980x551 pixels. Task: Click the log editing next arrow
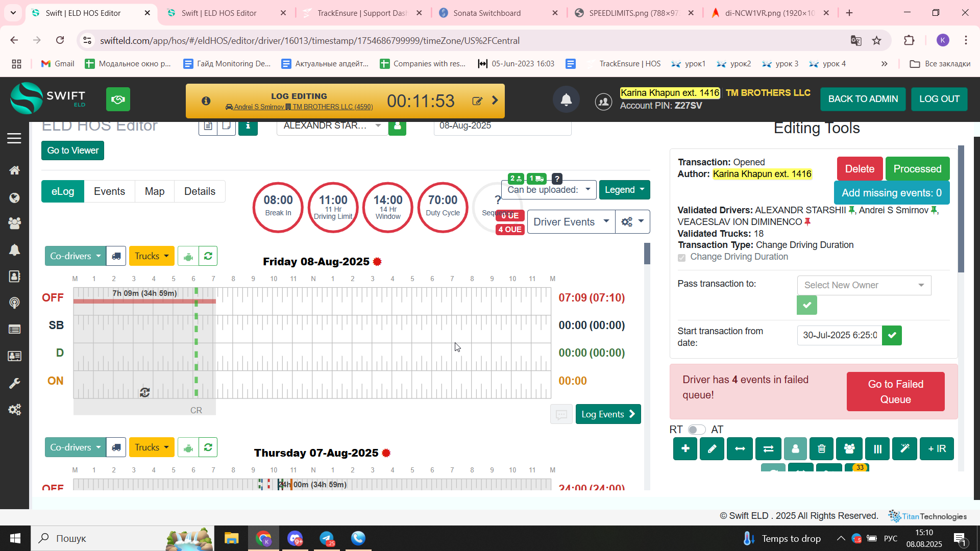pyautogui.click(x=495, y=101)
